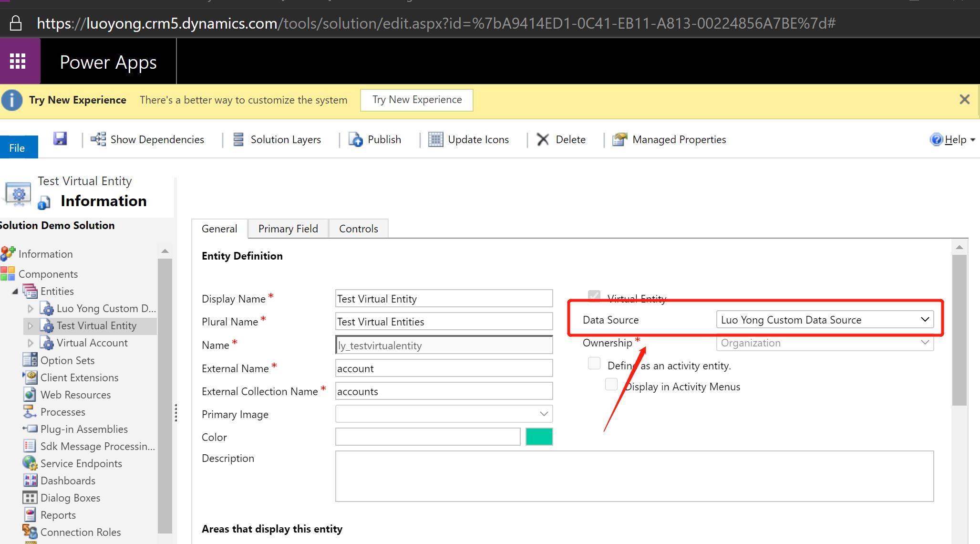Screen dimensions: 980x544
Task: Click the Color text input field
Action: pos(428,437)
